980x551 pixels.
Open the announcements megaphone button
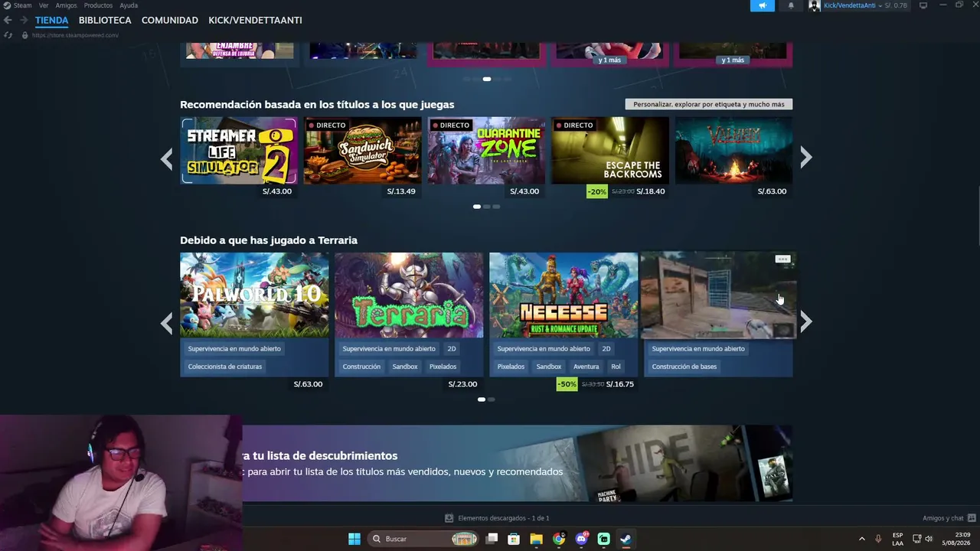point(763,5)
